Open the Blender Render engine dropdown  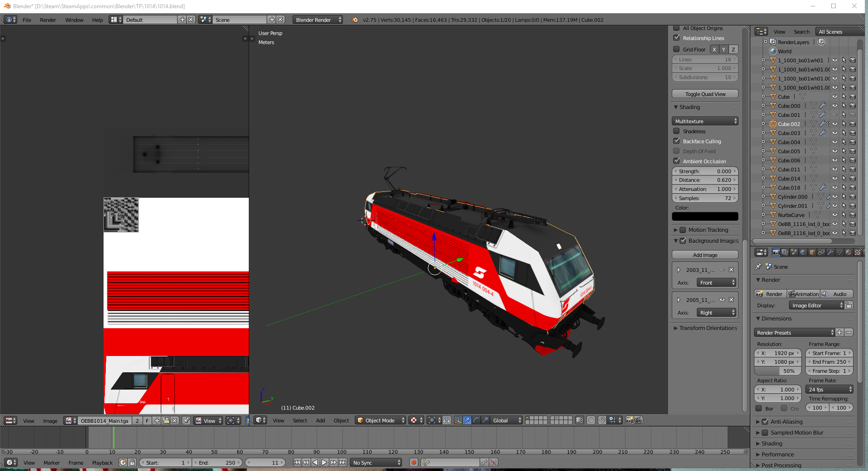(317, 20)
